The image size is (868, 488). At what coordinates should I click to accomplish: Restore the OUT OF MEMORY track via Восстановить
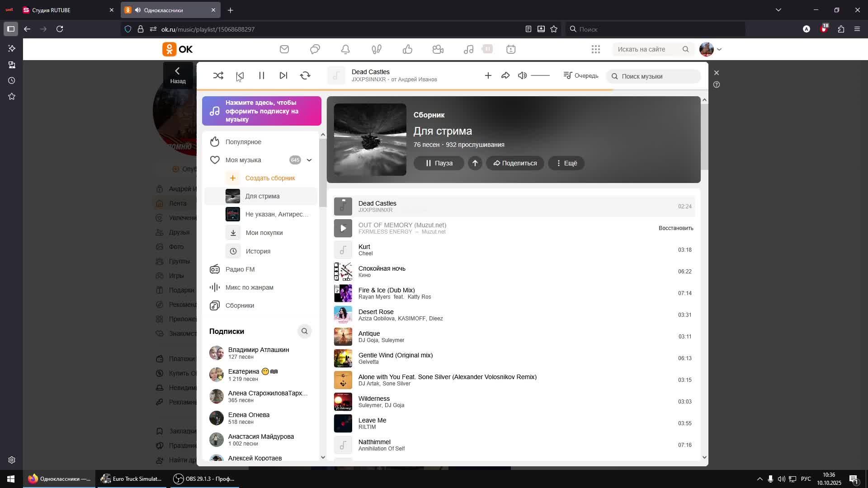pyautogui.click(x=675, y=228)
